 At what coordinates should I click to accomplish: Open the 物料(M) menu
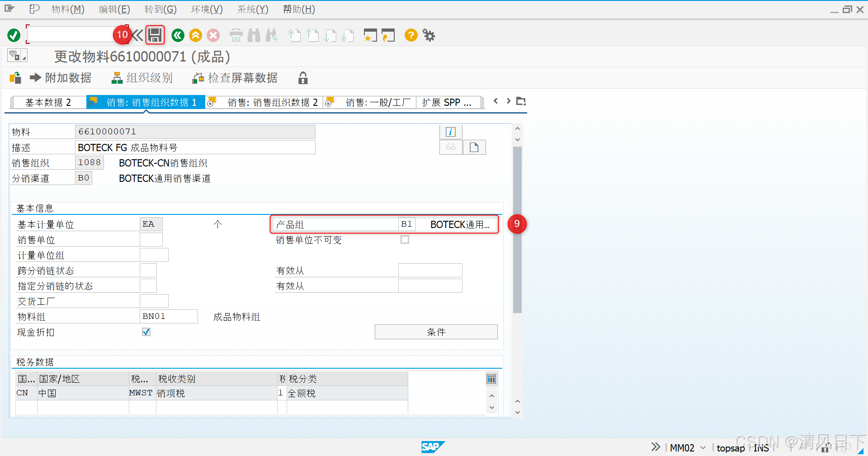(x=68, y=9)
